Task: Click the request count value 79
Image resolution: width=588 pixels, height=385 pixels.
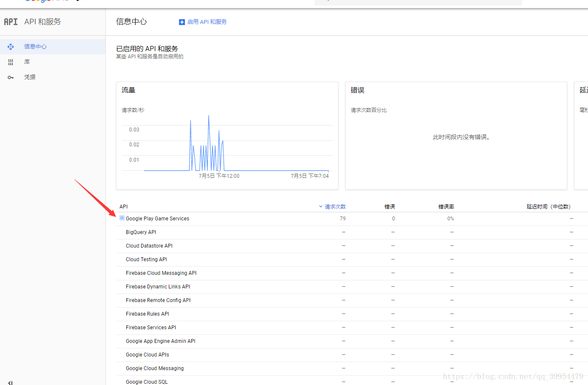Action: [343, 219]
